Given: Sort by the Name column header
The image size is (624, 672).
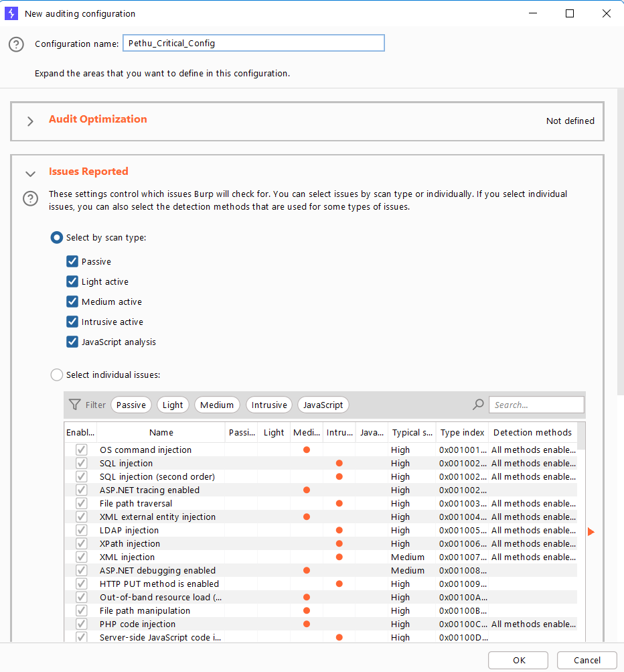Looking at the screenshot, I should coord(161,432).
